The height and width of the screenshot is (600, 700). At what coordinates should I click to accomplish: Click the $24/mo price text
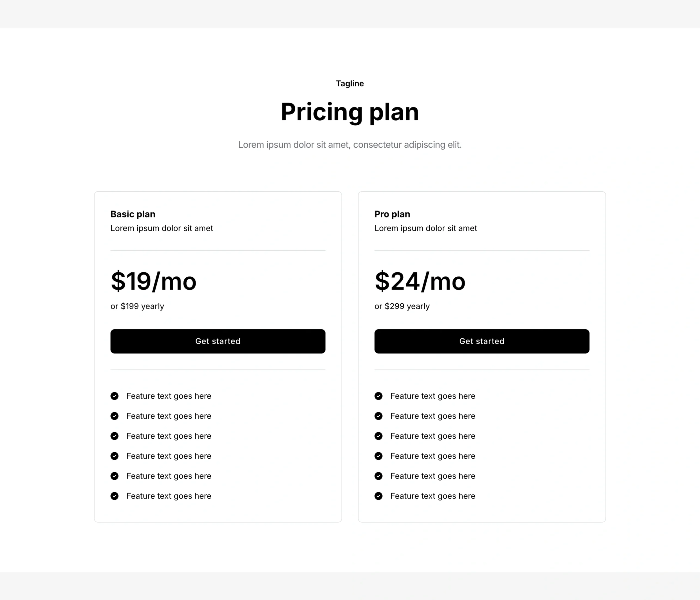pyautogui.click(x=420, y=281)
